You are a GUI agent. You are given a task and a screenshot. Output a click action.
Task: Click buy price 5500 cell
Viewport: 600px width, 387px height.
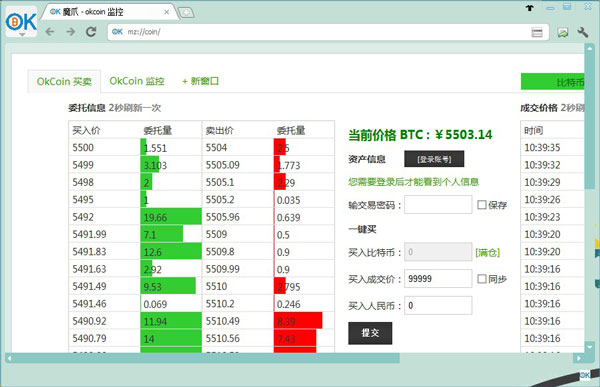click(x=104, y=147)
